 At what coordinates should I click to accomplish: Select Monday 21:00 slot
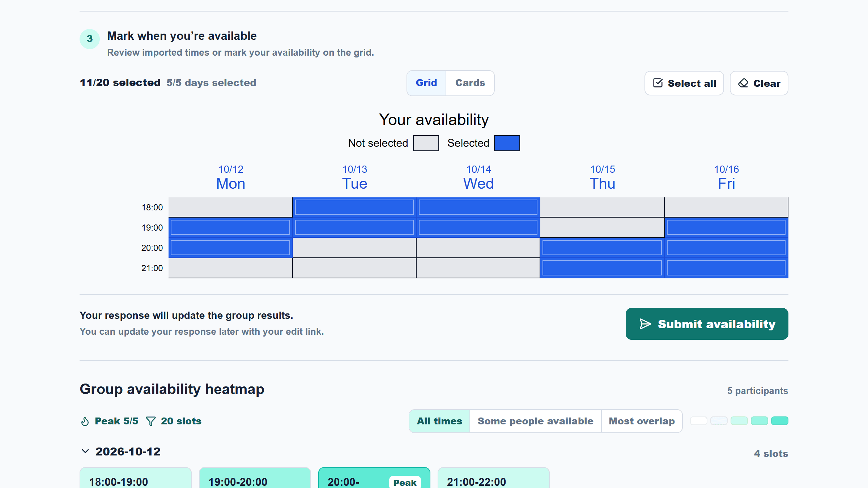tap(230, 268)
